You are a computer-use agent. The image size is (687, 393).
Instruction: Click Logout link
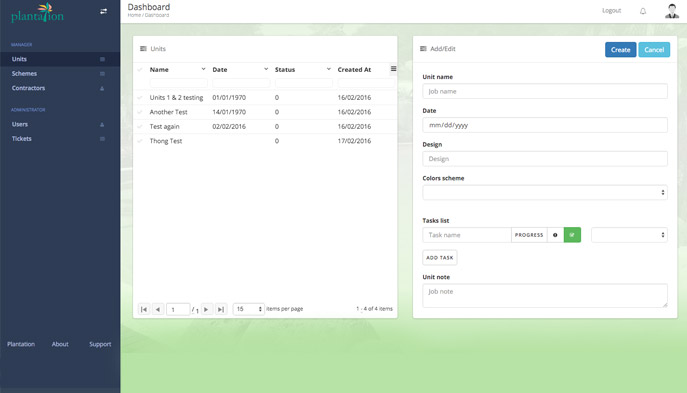coord(611,11)
